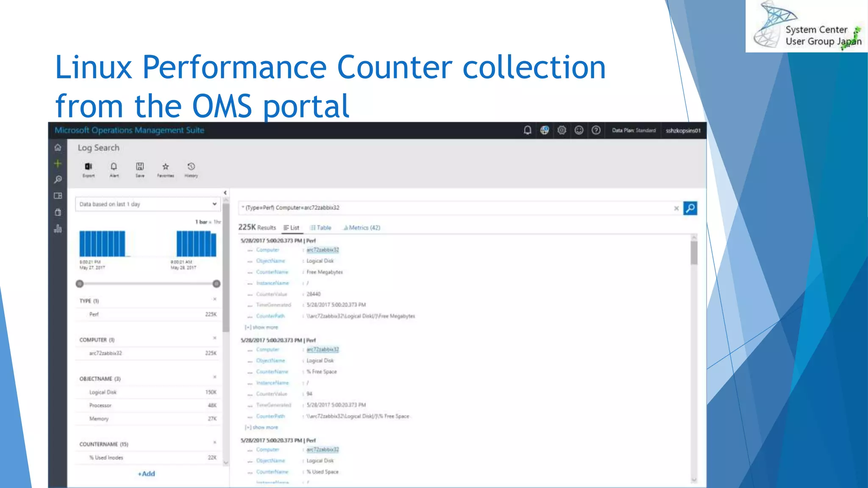Click the 225K Results count

tap(257, 227)
